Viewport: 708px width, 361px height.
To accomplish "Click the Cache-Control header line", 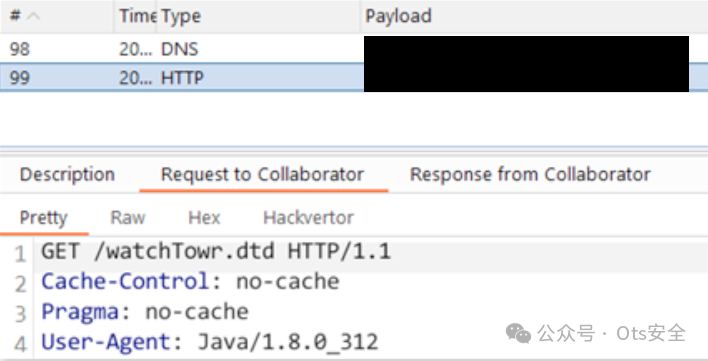I will tap(190, 282).
